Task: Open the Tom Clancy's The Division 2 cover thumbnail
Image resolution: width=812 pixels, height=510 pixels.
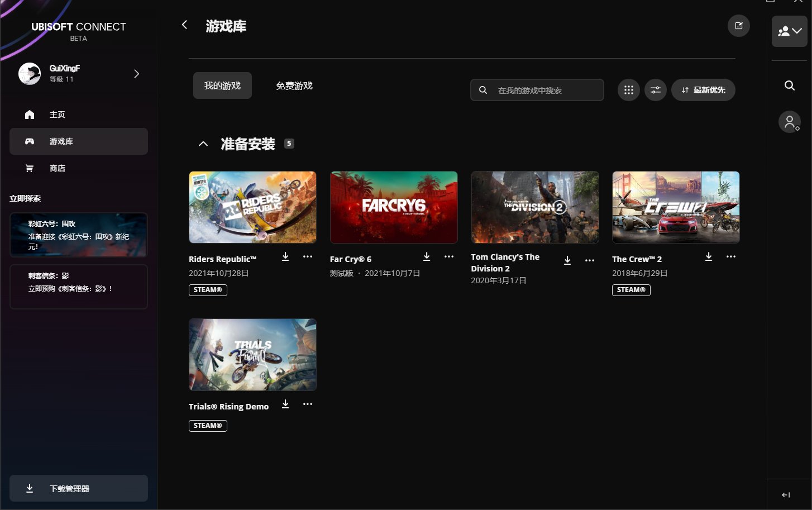Action: point(534,207)
